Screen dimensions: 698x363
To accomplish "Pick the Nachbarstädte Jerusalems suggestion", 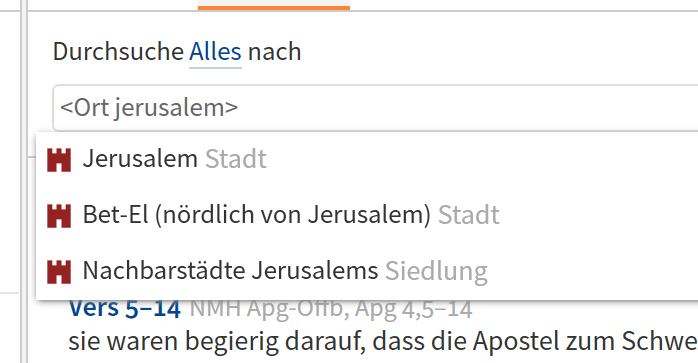I will tap(367, 271).
